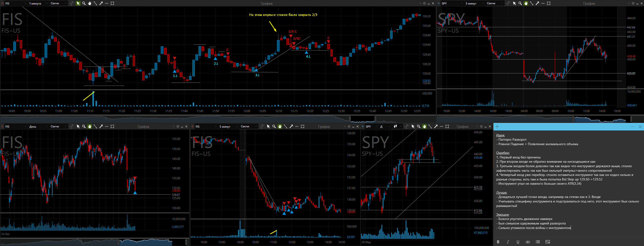This screenshot has height=246, width=644.
Task: Open settings gear of FIS День chart
Action: coord(178,126)
